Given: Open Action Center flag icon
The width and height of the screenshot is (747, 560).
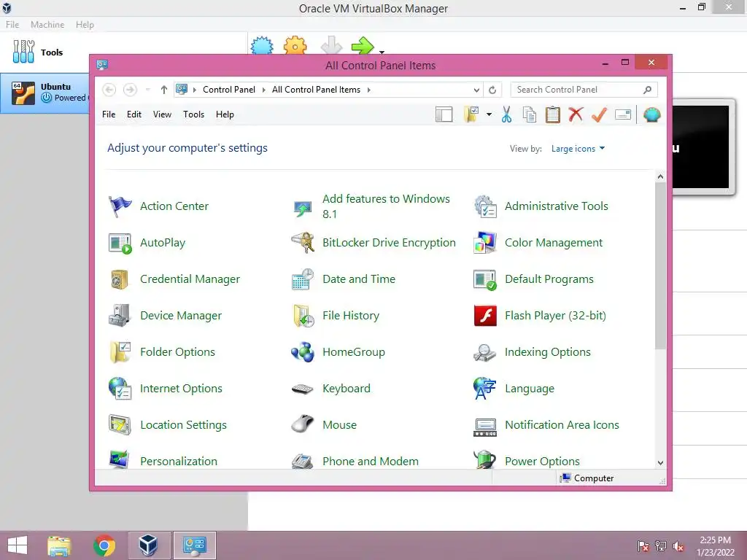Looking at the screenshot, I should click(120, 206).
